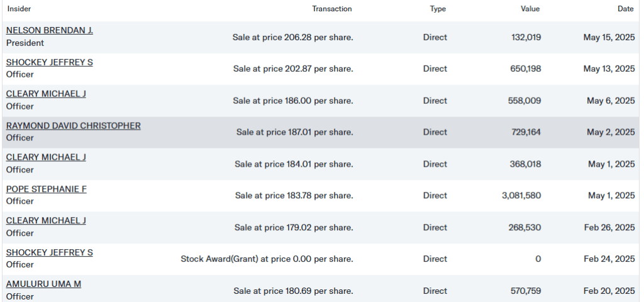Click SHOCKEY JEFFREY S link for Stock Award
644x302 pixels.
49,252
